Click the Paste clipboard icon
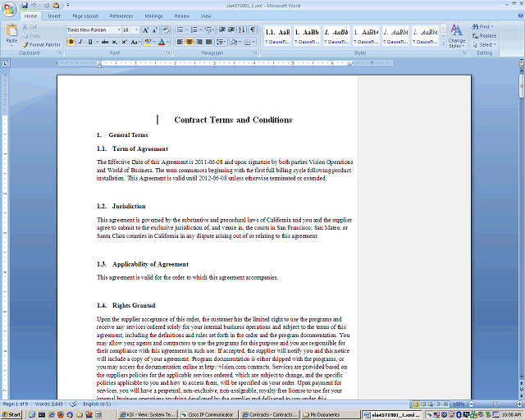This screenshot has width=525, height=420. click(11, 30)
